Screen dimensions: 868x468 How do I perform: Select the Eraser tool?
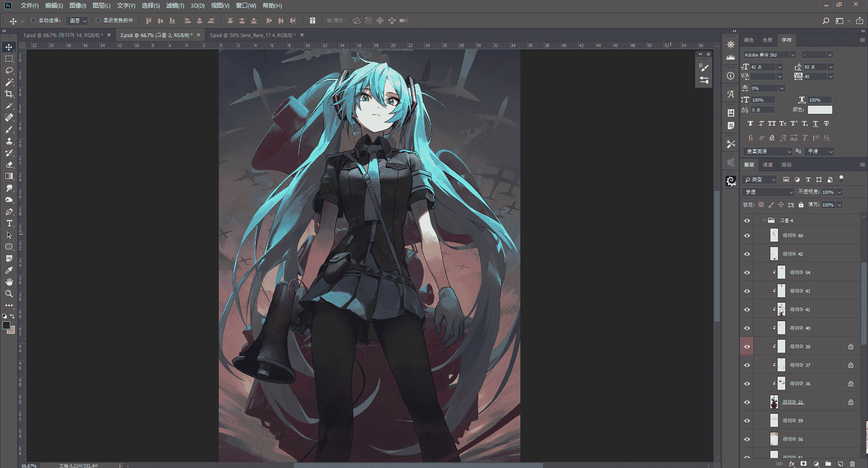9,164
